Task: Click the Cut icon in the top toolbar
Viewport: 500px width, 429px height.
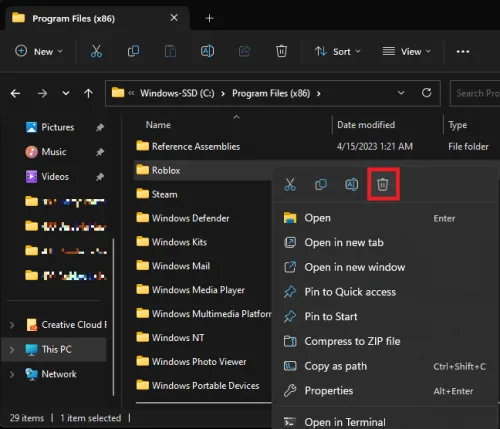Action: [96, 51]
